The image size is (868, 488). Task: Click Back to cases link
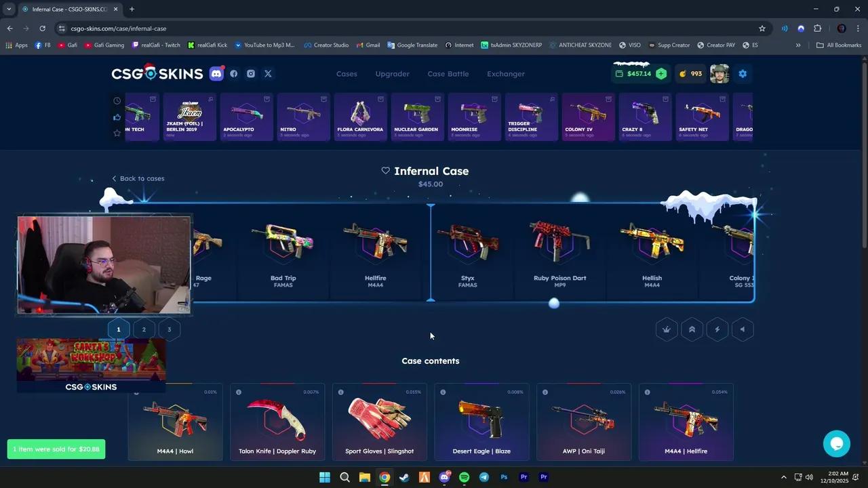[138, 178]
